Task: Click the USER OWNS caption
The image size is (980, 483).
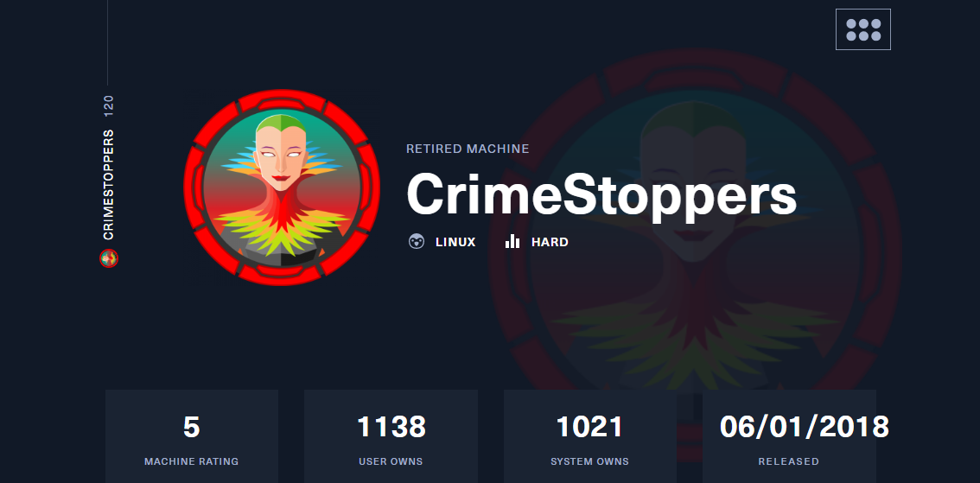Action: click(391, 461)
